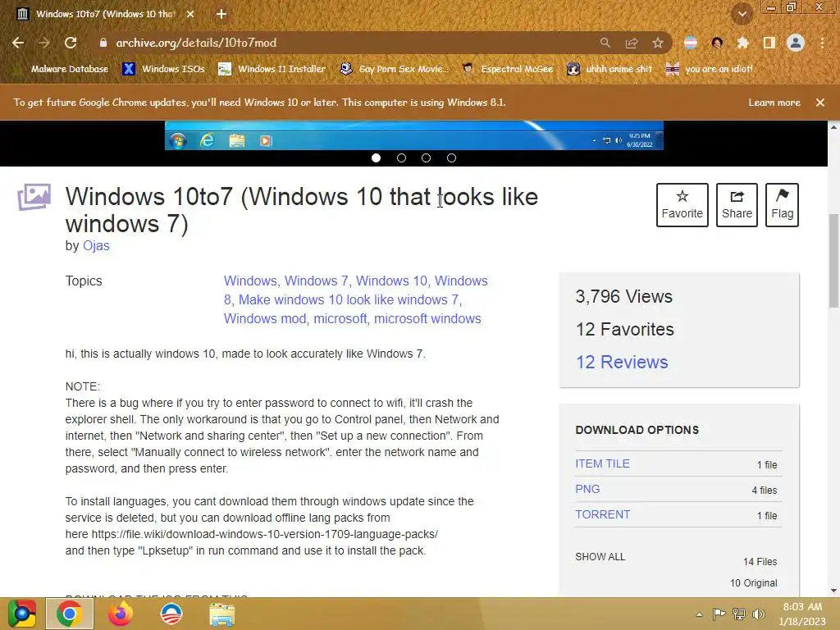Open File Explorer from the taskbar

click(x=221, y=614)
